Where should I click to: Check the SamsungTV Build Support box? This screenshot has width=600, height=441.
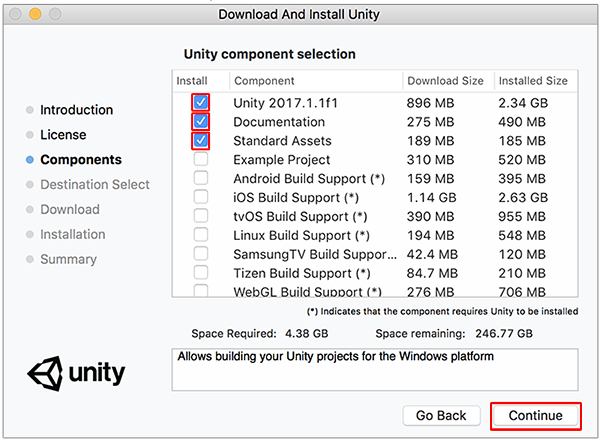click(201, 254)
